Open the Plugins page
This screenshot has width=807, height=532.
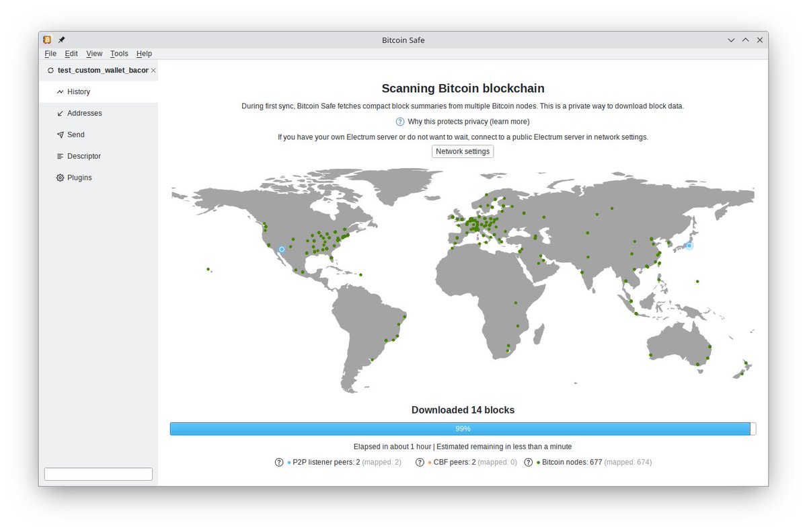(98, 178)
